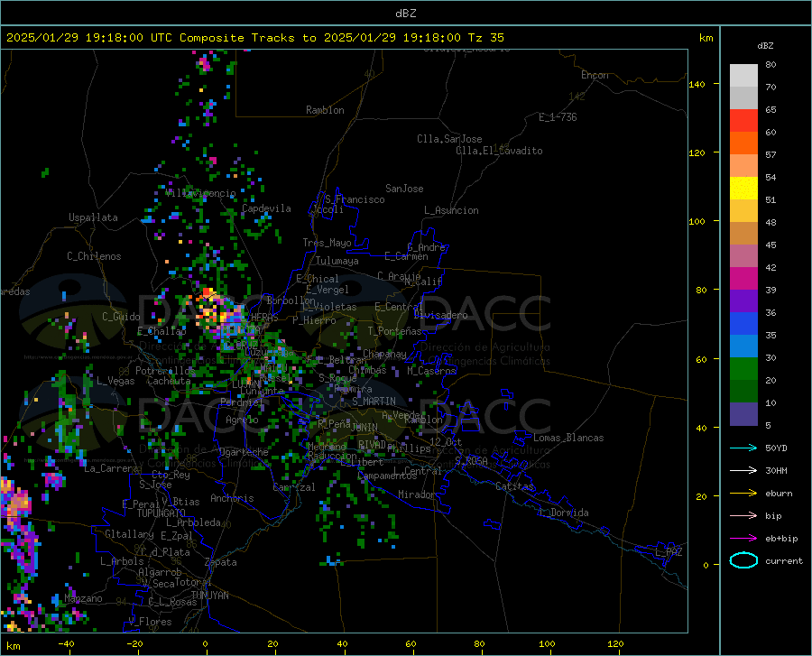This screenshot has height=656, width=812.
Task: Select the purple swatch below 39 dBZ
Action: [x=743, y=301]
